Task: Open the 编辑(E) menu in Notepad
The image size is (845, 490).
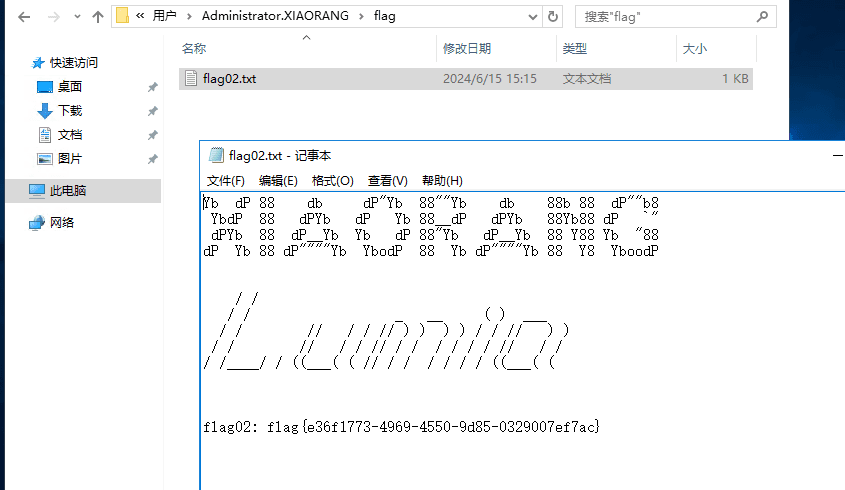Action: pos(278,181)
